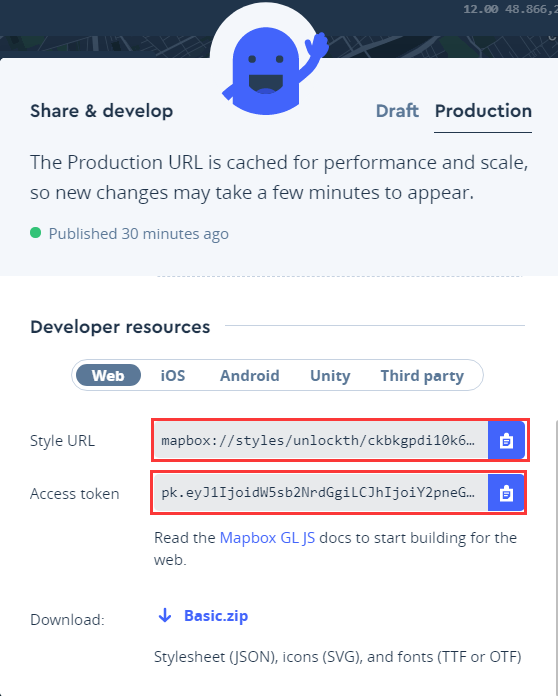Select the Third party option
Image resolution: width=558 pixels, height=696 pixels.
422,376
